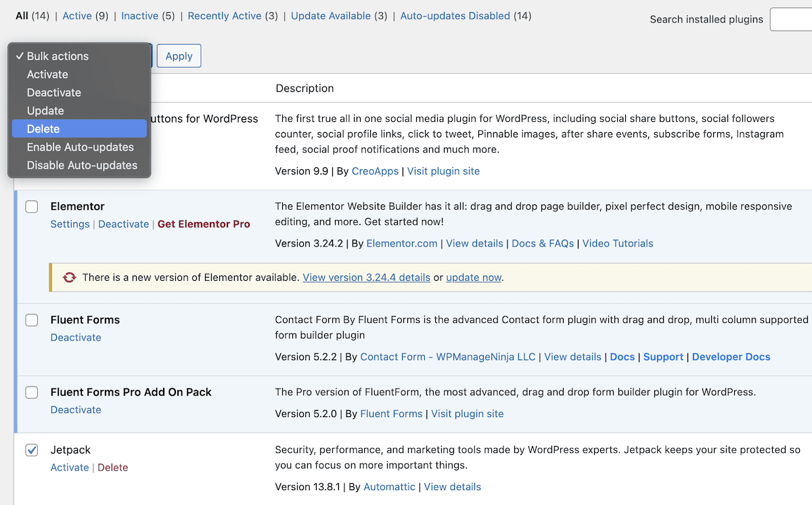View details of Elementor plugin
This screenshot has width=812, height=505.
(x=474, y=243)
